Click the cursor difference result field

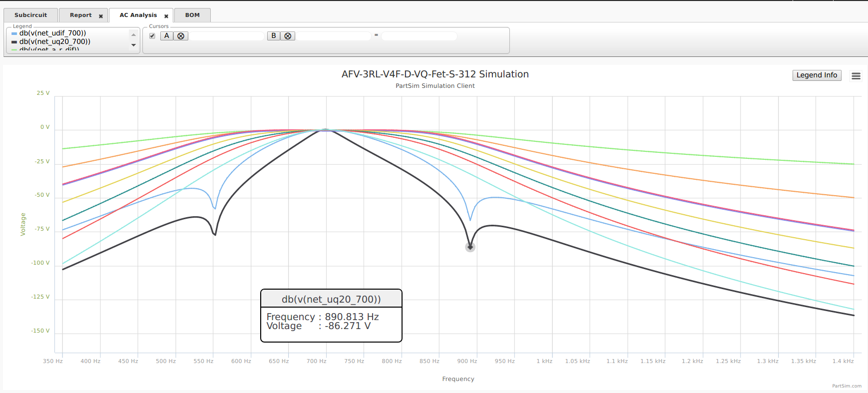pyautogui.click(x=419, y=36)
